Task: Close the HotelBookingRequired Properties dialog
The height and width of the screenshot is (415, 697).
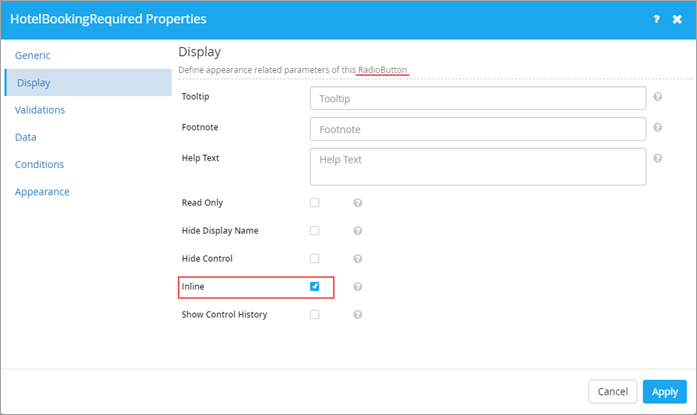Action: [x=677, y=19]
